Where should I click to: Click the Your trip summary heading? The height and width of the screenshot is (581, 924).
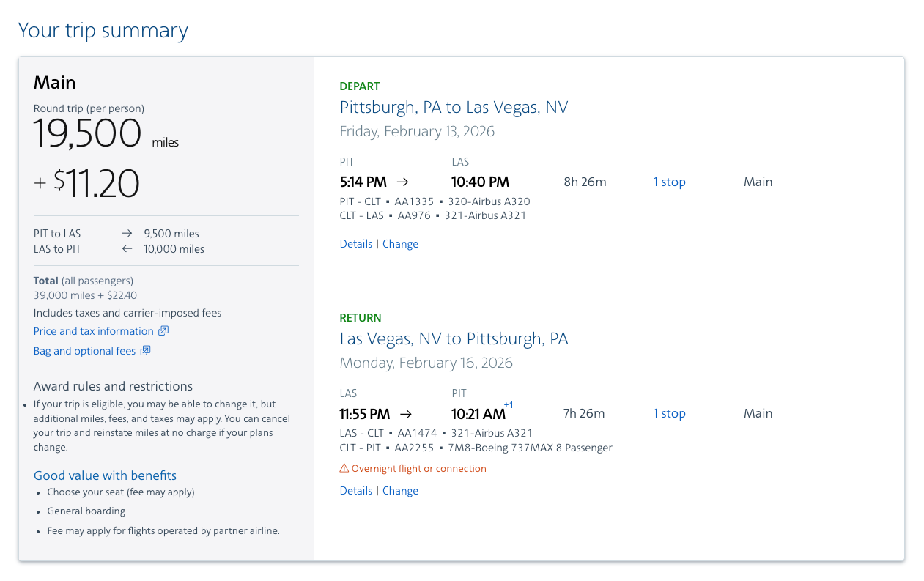103,31
